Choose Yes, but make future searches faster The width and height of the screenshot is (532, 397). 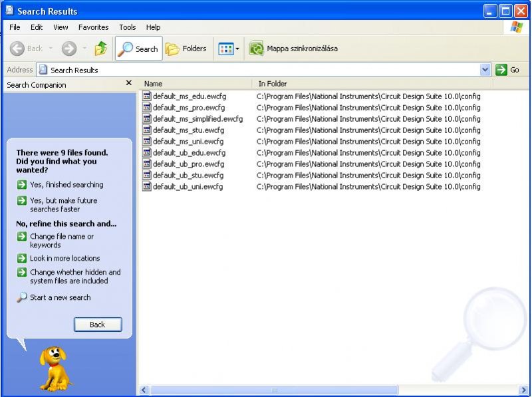tap(57, 205)
